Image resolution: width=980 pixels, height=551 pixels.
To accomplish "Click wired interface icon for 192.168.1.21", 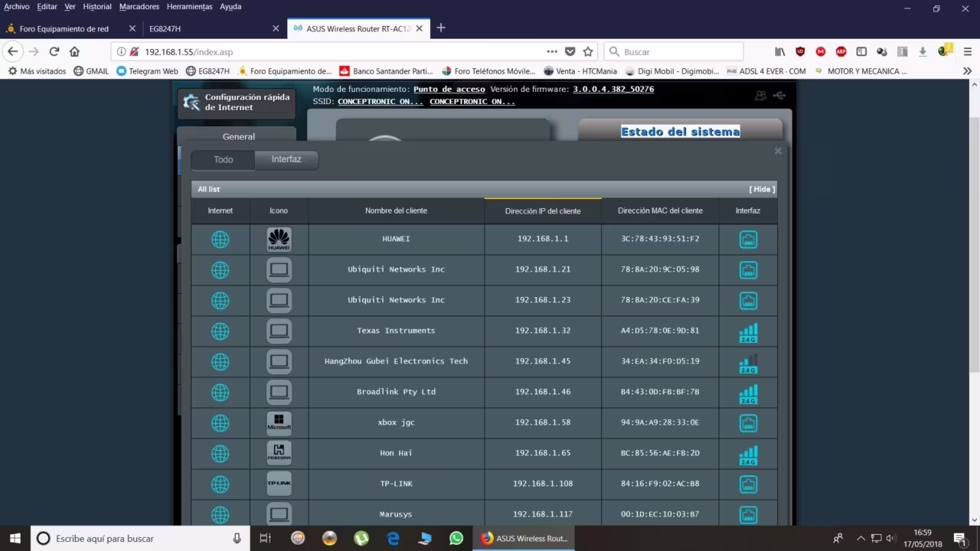I will point(748,270).
